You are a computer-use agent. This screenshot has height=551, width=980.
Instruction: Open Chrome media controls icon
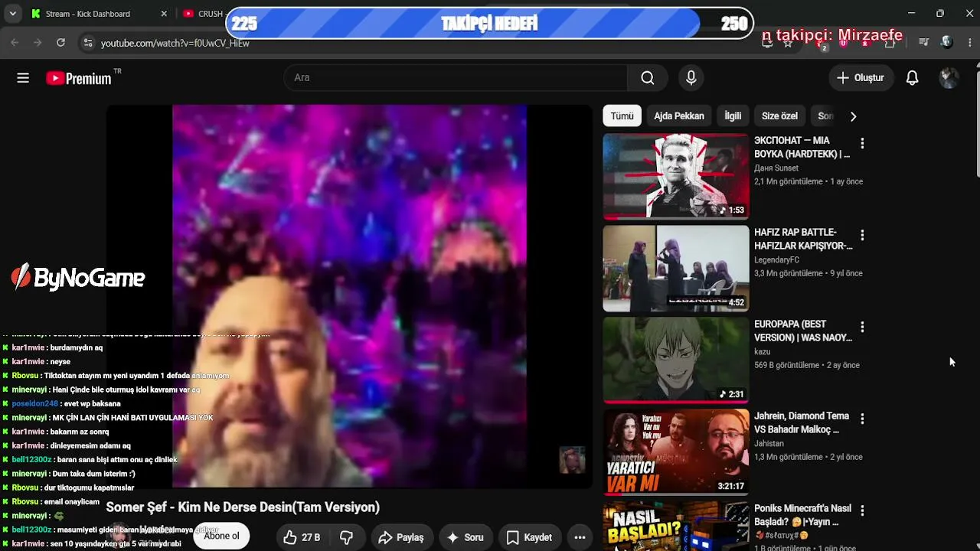pos(924,42)
